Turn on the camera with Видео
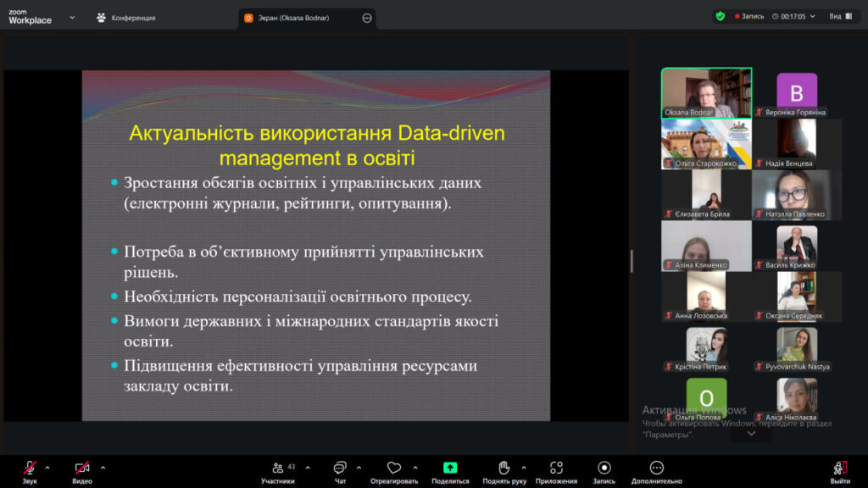The height and width of the screenshot is (488, 868). [x=82, y=469]
